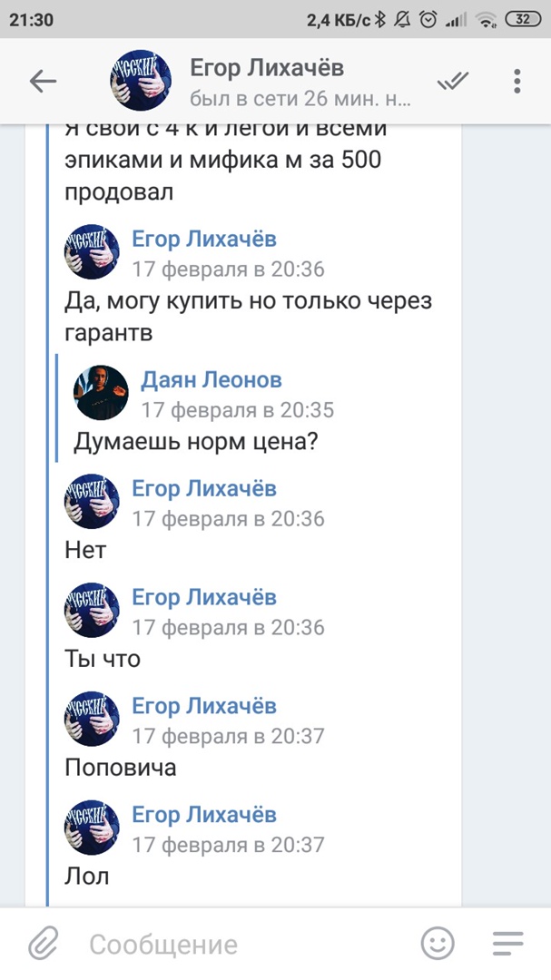Screen dimensions: 551x980
Task: Tap avatar beside 'Поповича' message
Action: point(92,720)
